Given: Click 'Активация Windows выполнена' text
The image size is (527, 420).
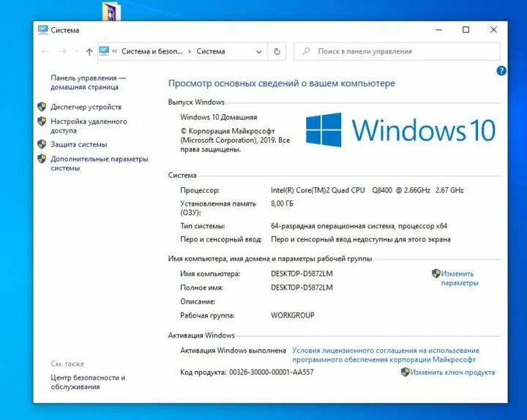Looking at the screenshot, I should coord(233,350).
